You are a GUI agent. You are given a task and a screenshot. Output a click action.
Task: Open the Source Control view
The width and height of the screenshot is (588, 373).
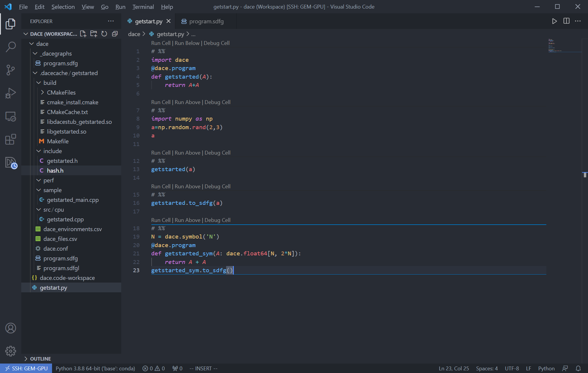point(11,70)
